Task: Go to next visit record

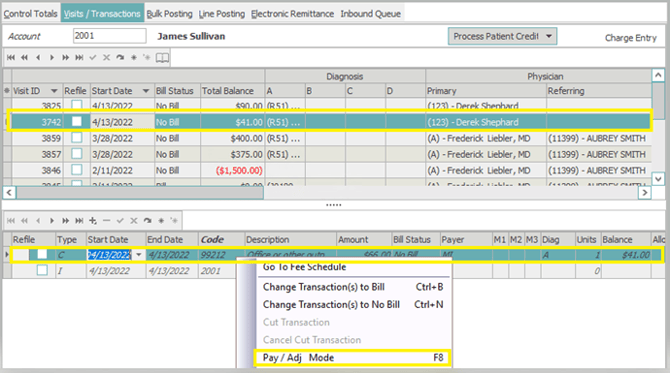Action: pyautogui.click(x=52, y=57)
